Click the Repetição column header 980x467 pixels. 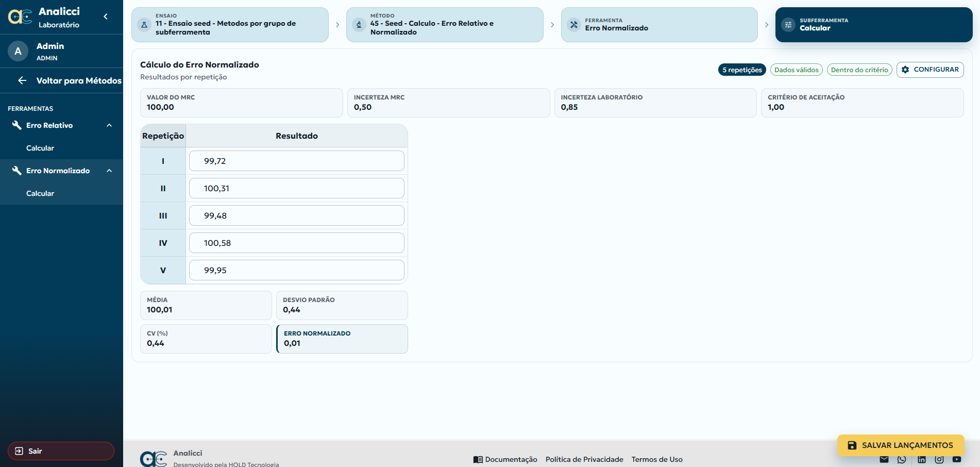point(163,136)
